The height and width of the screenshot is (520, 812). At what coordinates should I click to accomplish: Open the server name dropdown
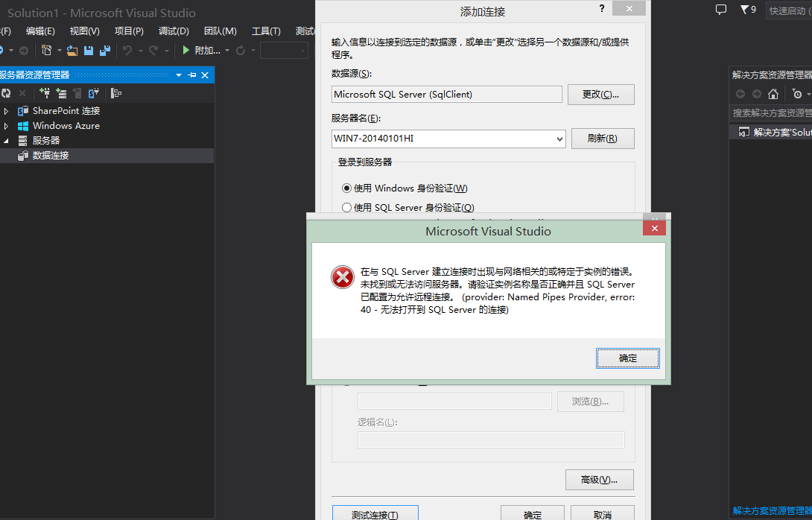click(559, 139)
